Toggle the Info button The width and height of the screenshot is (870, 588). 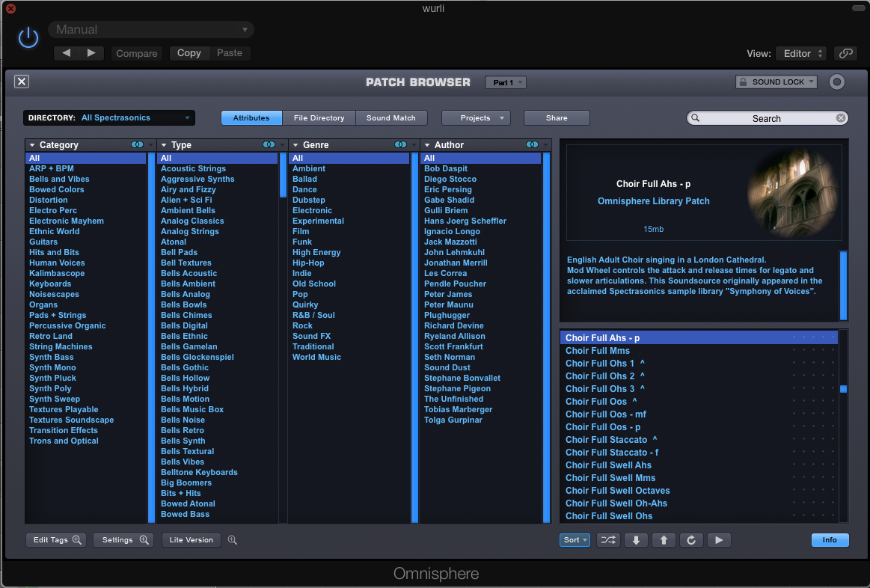pos(830,539)
